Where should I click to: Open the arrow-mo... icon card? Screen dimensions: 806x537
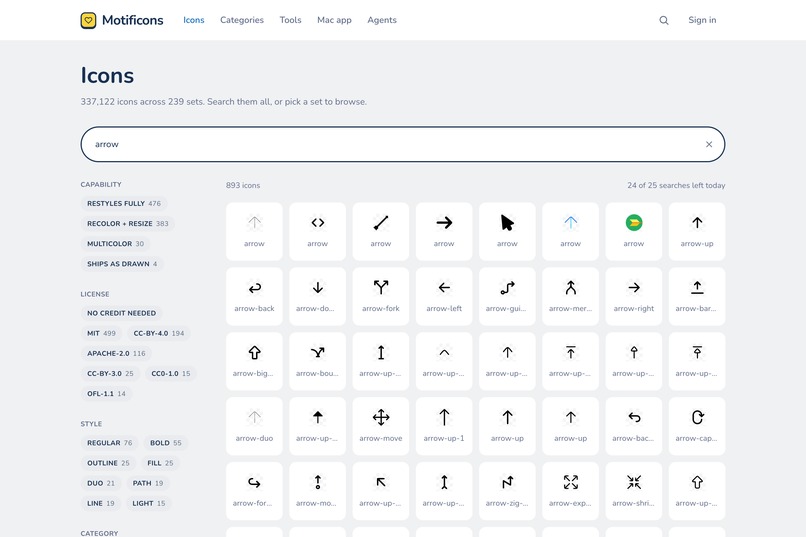(318, 491)
